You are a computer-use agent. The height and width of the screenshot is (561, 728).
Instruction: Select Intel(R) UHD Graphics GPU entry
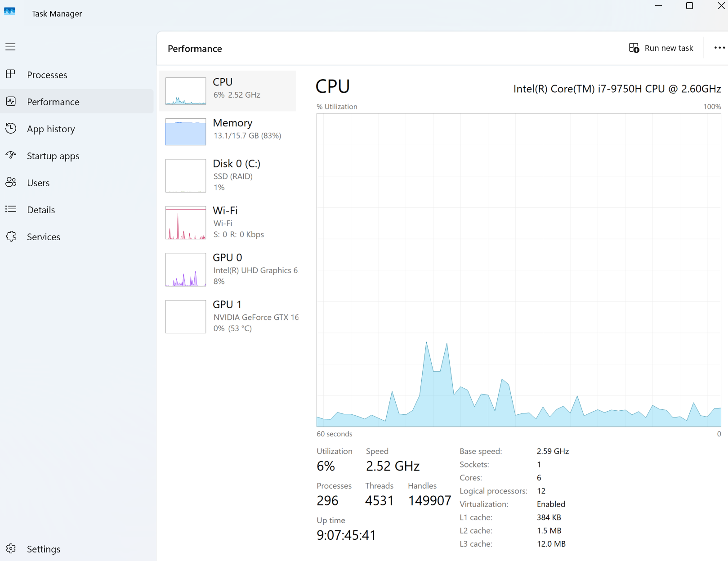[228, 269]
